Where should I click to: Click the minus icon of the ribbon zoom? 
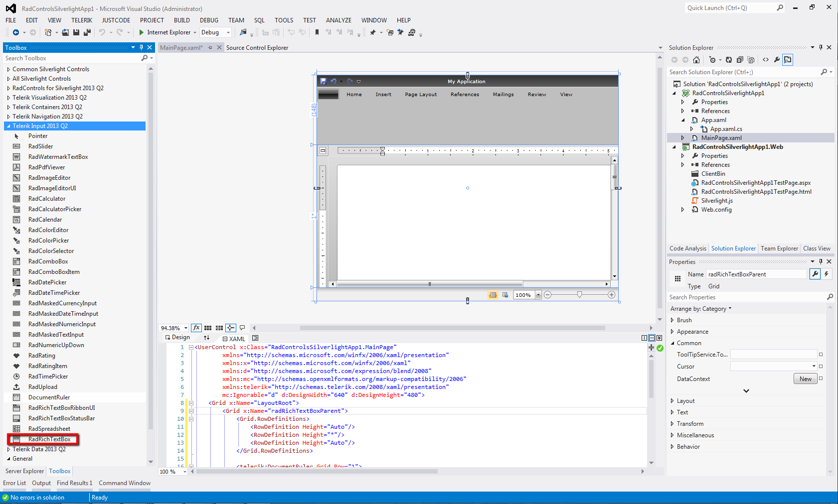coord(548,295)
